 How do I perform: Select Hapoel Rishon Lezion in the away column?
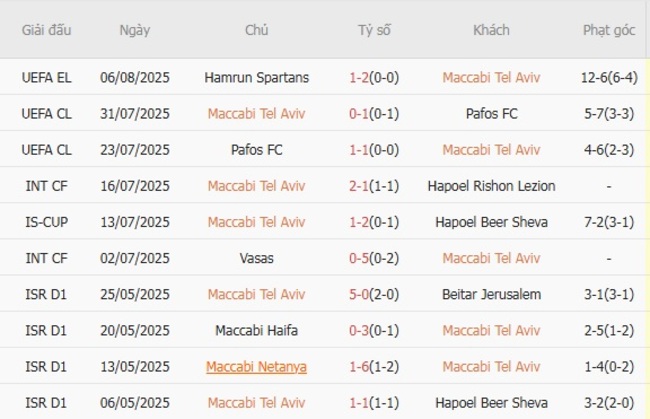click(x=491, y=185)
